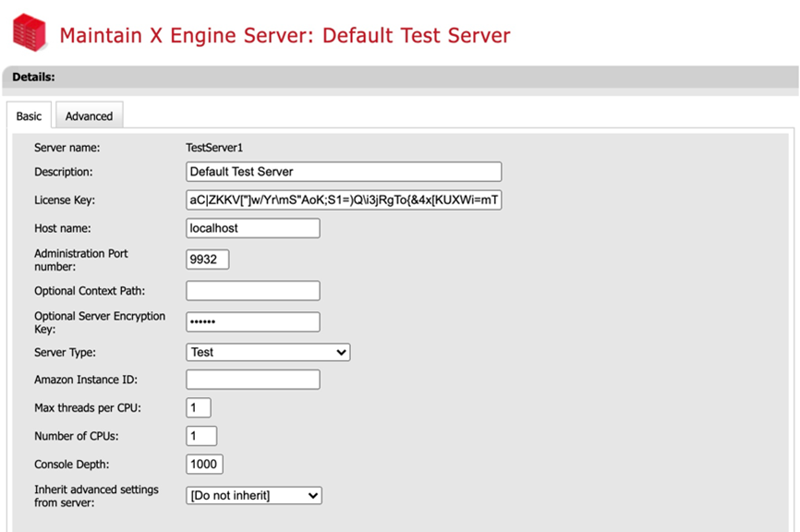Click the License Key label
Image resolution: width=800 pixels, height=532 pixels.
click(65, 200)
